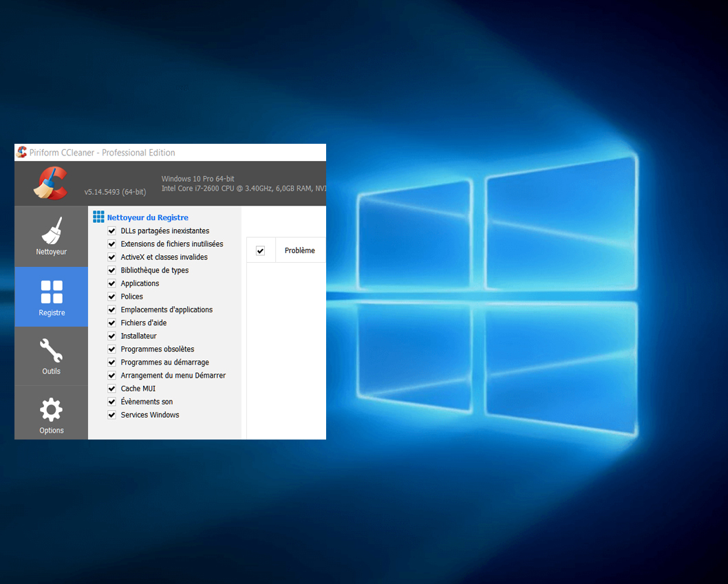Uncheck DLLs partagées inexistantes
This screenshot has width=728, height=584.
(x=112, y=230)
